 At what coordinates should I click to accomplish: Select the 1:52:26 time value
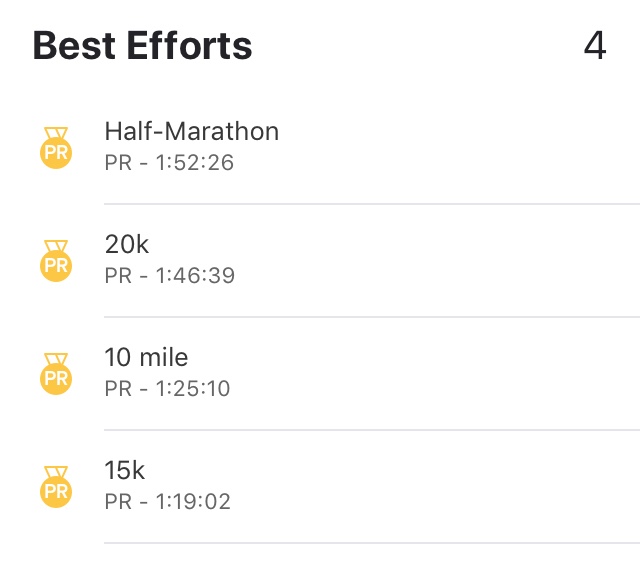[194, 162]
